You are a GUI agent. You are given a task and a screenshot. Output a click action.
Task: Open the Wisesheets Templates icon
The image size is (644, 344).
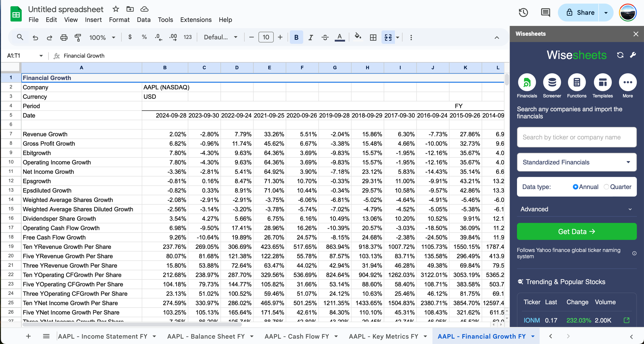(x=603, y=83)
